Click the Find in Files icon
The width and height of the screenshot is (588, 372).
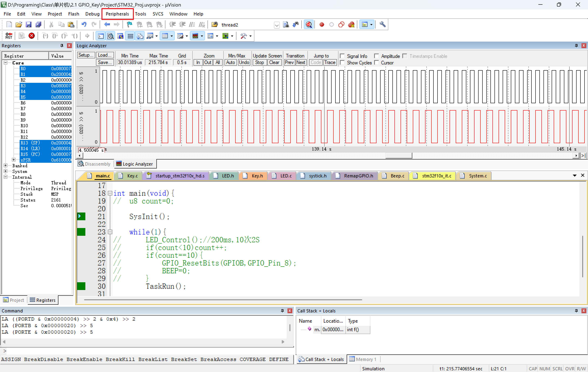click(x=286, y=25)
